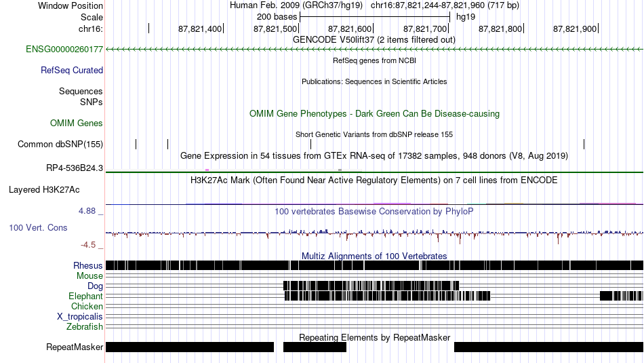This screenshot has width=644, height=363.
Task: Click the leftmost dbSNP variant tick
Action: pos(136,145)
